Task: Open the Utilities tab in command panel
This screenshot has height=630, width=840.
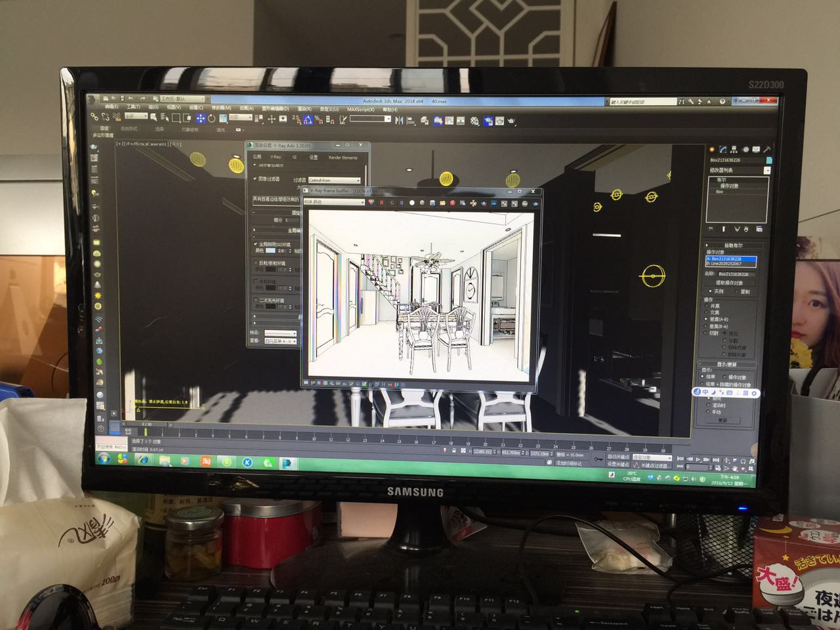Action: [x=766, y=150]
